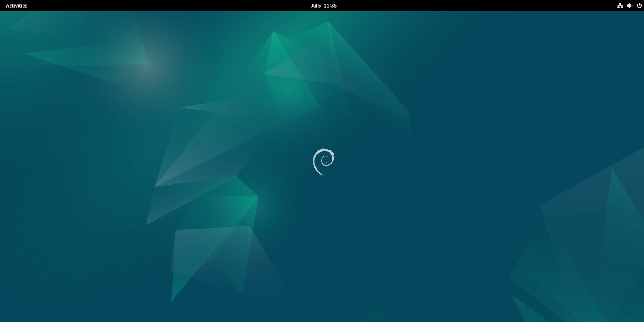Click the volume speaker icon
Image resolution: width=644 pixels, height=322 pixels.
630,6
